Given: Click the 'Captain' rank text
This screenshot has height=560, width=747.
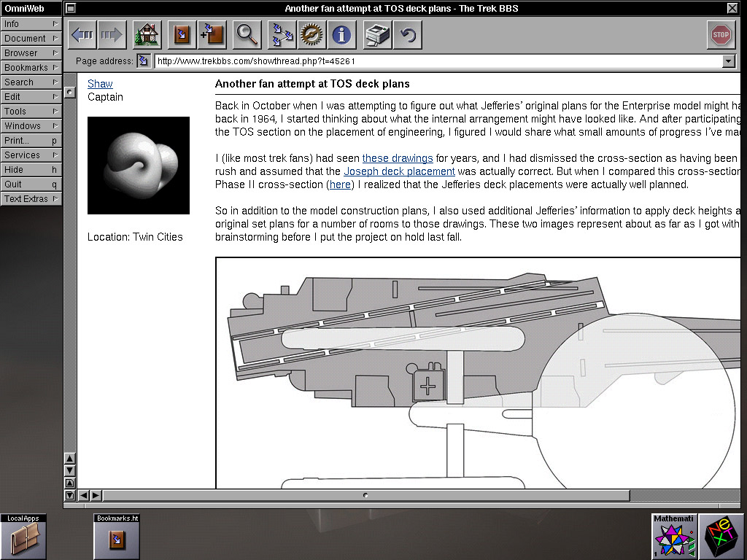Looking at the screenshot, I should (105, 97).
